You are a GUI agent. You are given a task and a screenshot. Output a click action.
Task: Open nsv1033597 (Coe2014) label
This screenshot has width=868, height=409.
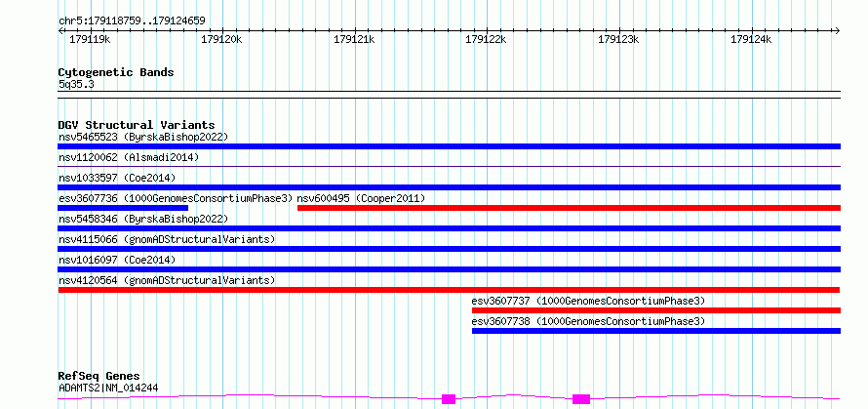[117, 178]
